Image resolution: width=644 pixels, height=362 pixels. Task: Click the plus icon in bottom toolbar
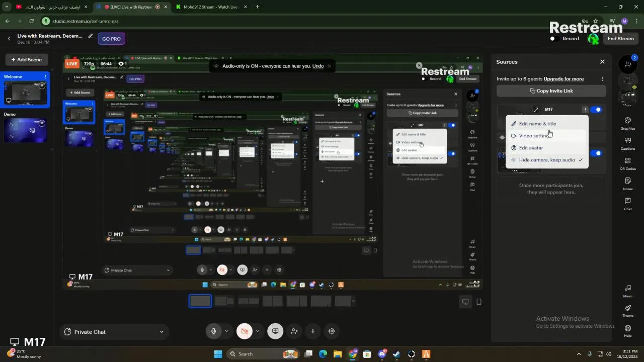point(313,331)
